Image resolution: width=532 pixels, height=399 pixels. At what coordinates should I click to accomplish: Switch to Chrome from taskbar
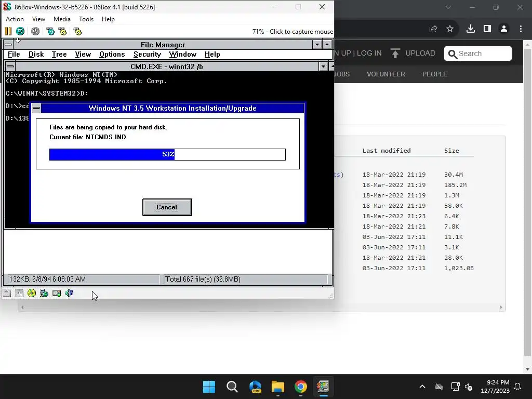click(301, 387)
